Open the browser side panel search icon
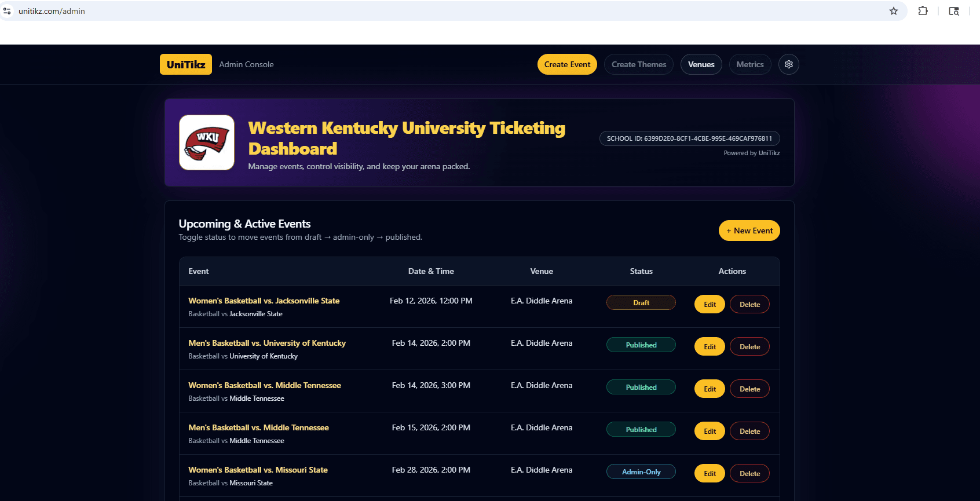The width and height of the screenshot is (980, 501). (x=954, y=11)
